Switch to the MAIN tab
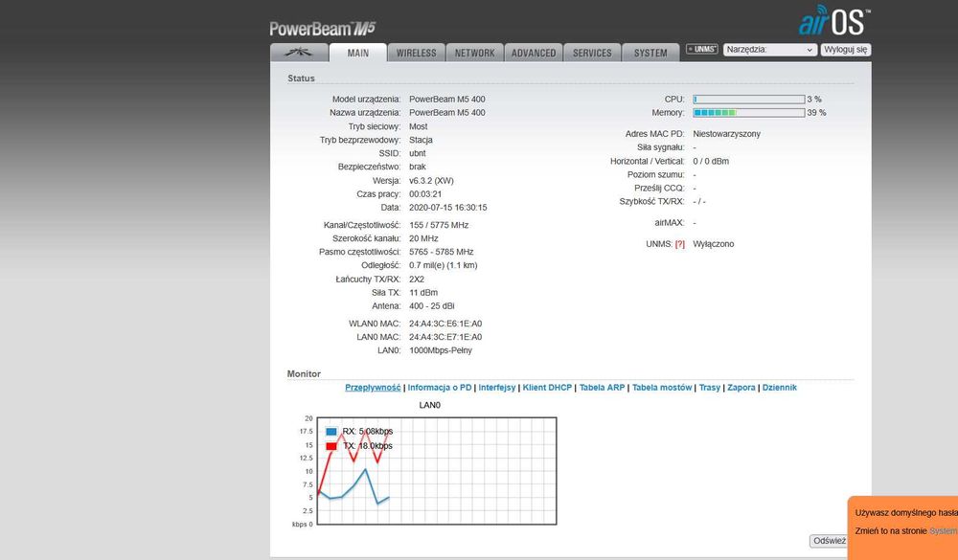The image size is (958, 560). pos(358,53)
